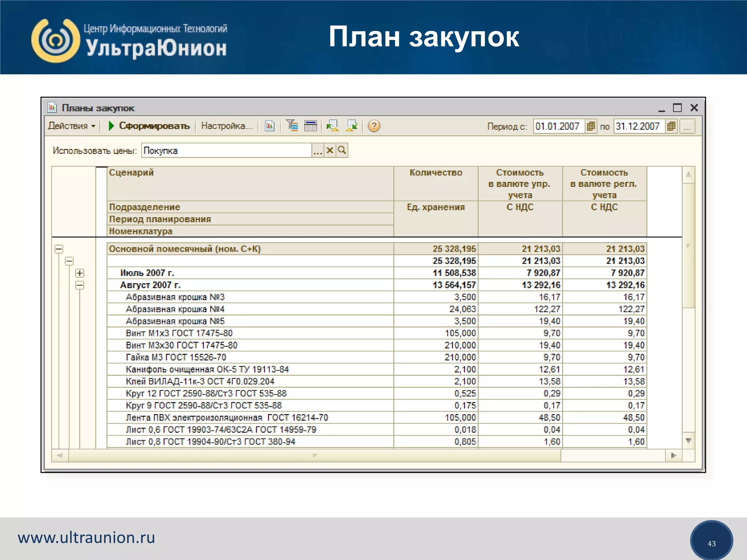
Task: Select row Круг 9 ГОСТ 2590-88
Action: [x=377, y=405]
